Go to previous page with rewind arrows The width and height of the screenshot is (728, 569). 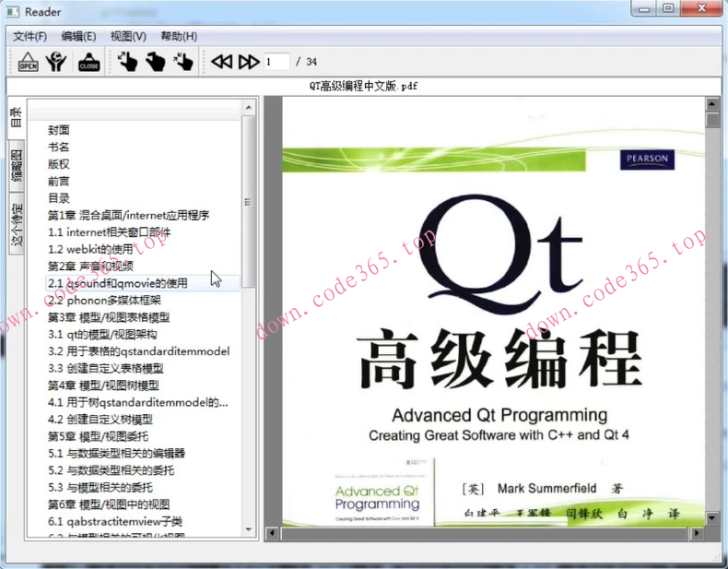pyautogui.click(x=222, y=61)
